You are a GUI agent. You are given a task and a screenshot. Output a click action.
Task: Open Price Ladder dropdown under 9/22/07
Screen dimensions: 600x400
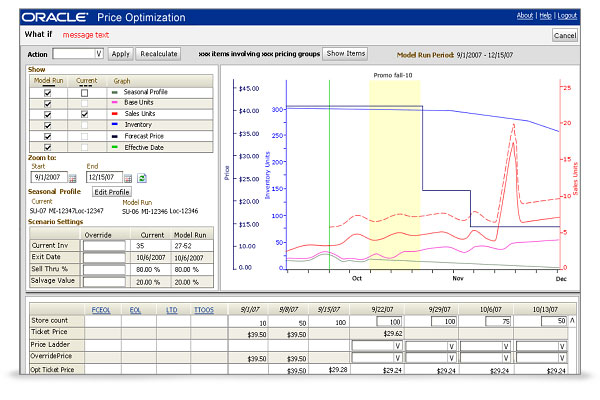coord(377,346)
